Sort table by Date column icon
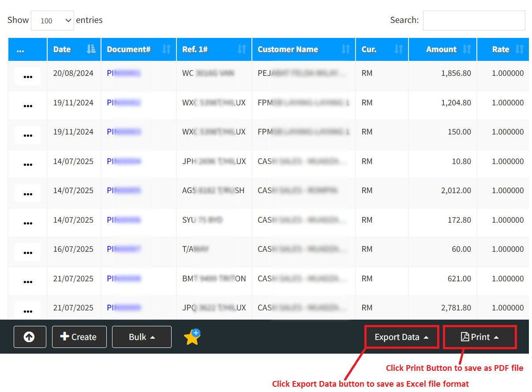The image size is (532, 392). click(91, 49)
